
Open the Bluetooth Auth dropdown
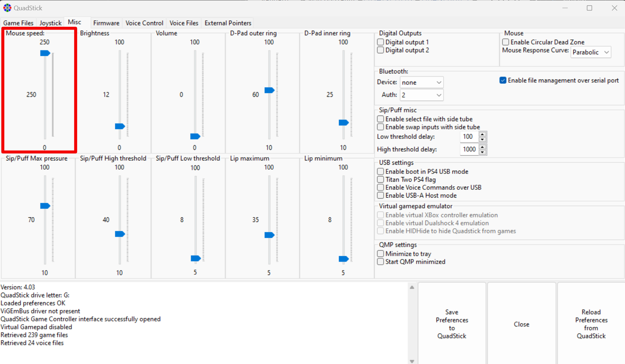click(421, 95)
